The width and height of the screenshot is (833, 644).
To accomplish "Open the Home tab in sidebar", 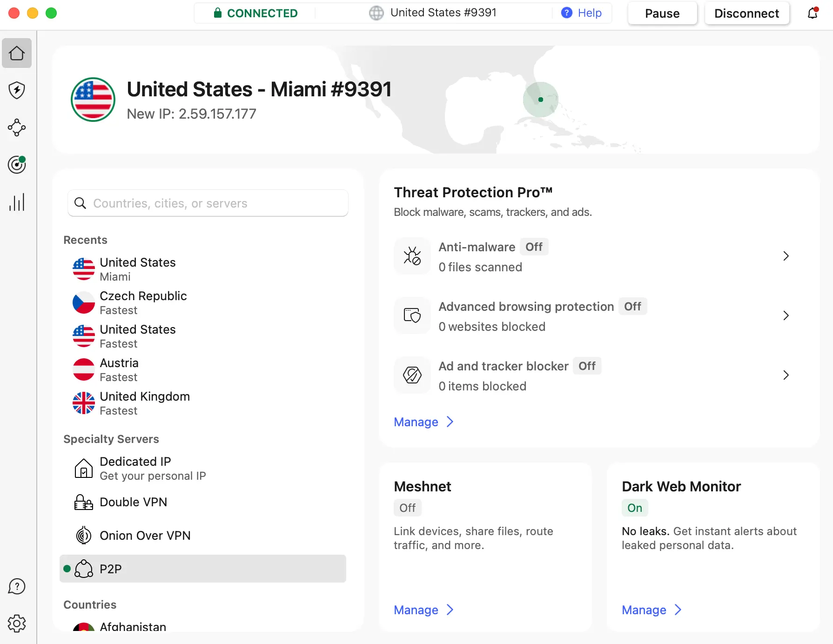I will [17, 53].
